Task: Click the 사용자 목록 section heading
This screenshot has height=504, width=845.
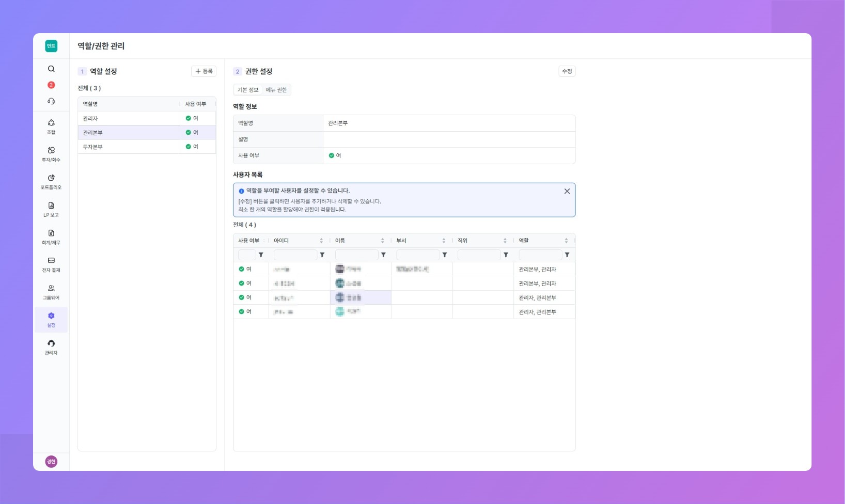Action: coord(248,175)
